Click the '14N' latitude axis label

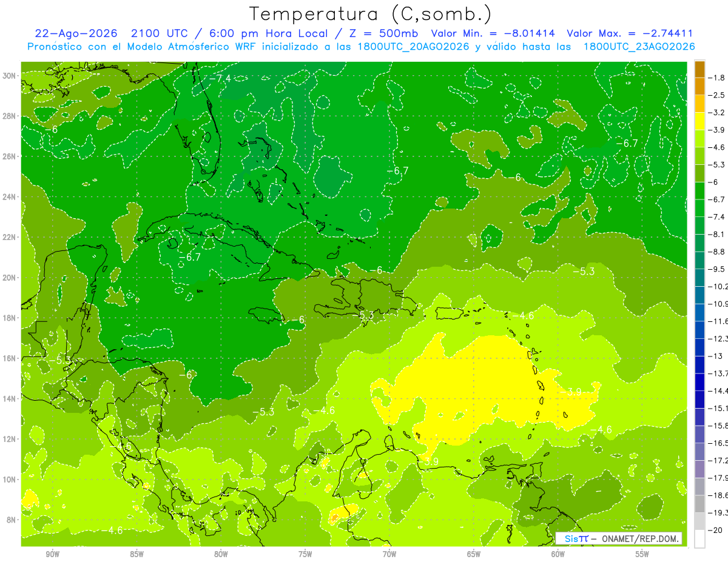tap(10, 398)
